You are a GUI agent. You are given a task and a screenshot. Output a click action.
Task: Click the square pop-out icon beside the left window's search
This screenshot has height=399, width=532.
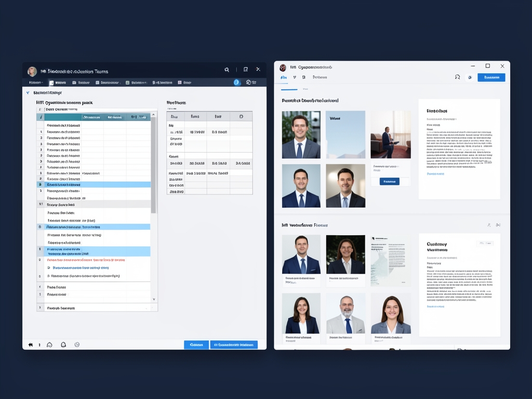246,69
